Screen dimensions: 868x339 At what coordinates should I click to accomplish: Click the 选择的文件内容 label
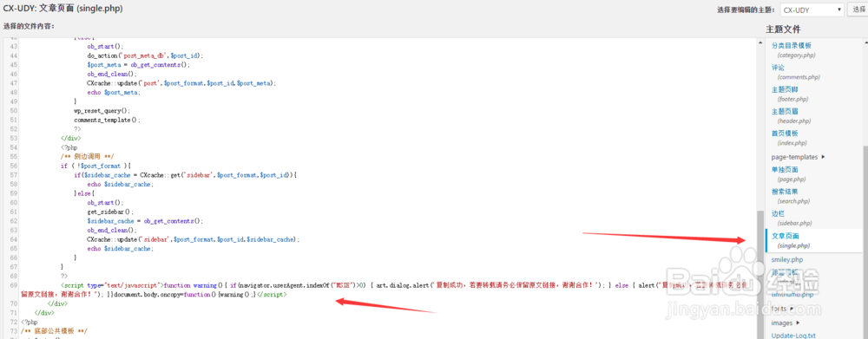tap(29, 26)
